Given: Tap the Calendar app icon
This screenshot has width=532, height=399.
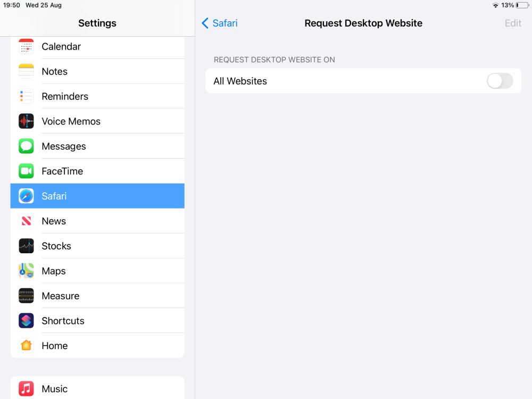Looking at the screenshot, I should point(26,47).
